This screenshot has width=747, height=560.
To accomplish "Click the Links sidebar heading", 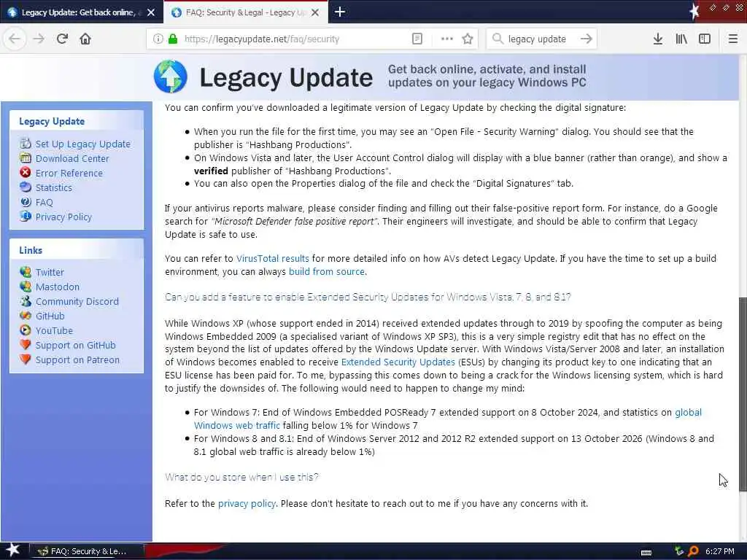I will coord(31,250).
